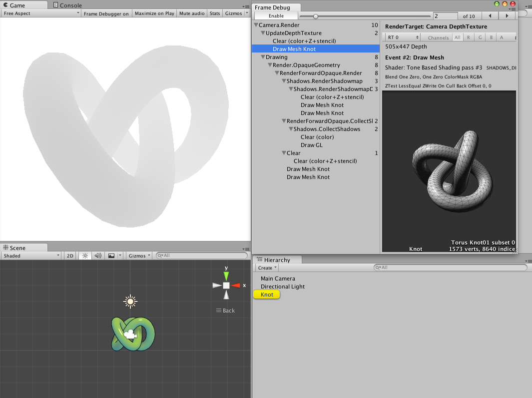This screenshot has height=398, width=532.
Task: Open the Free Aspect dropdown
Action: [x=40, y=13]
